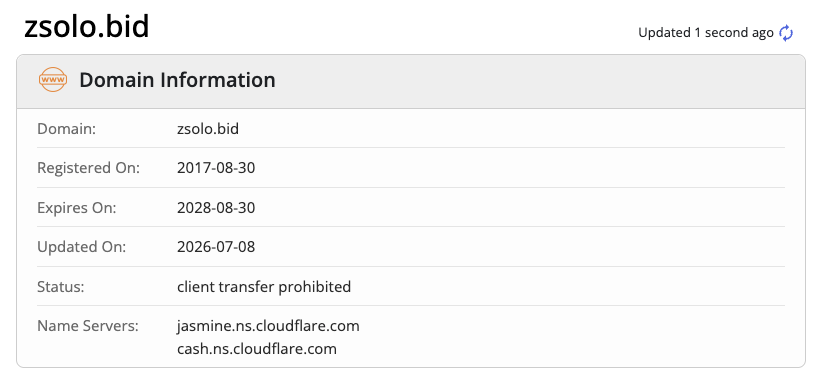Click the Registered On: label
Image resolution: width=816 pixels, height=371 pixels.
pyautogui.click(x=88, y=168)
